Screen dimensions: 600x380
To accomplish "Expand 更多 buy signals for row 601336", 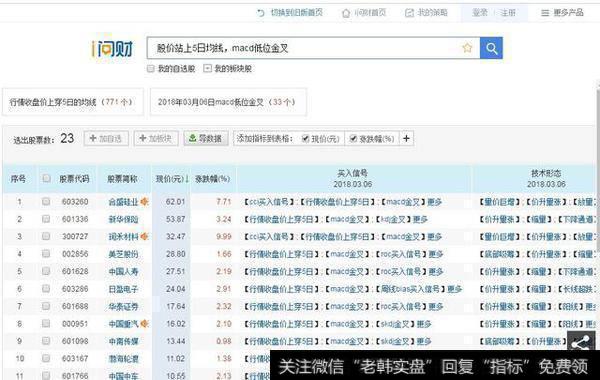I will 420,219.
